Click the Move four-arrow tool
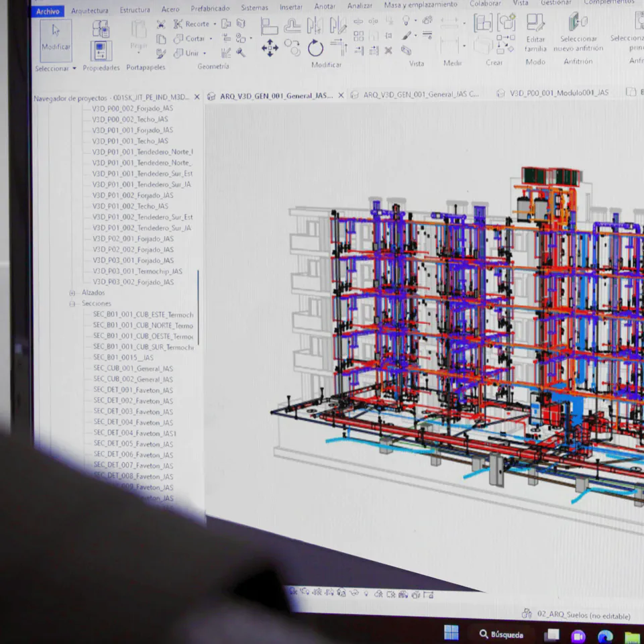 coord(270,48)
